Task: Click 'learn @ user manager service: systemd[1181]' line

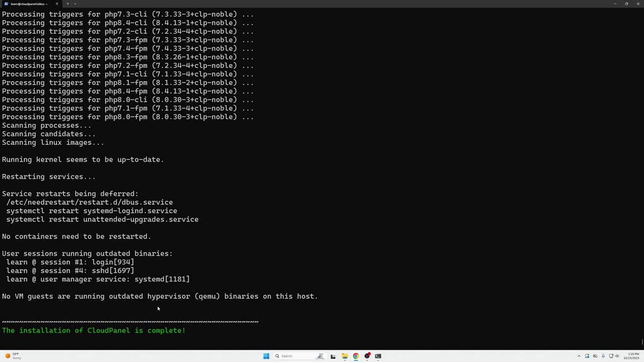Action: 98,279
